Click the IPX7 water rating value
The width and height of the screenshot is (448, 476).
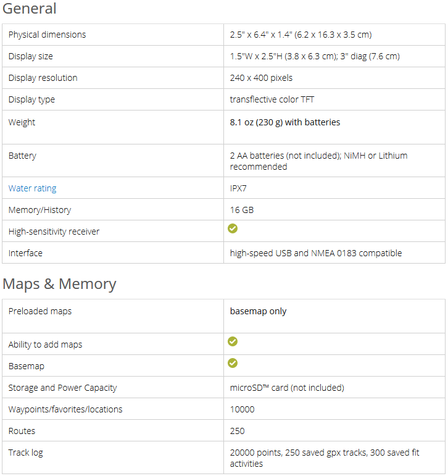click(x=238, y=188)
